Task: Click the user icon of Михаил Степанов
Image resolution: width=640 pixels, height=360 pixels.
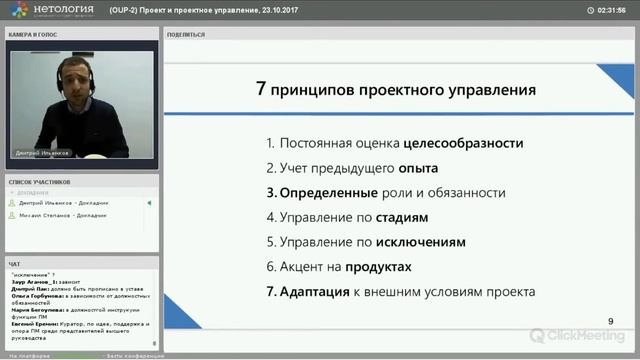Action: click(12, 215)
